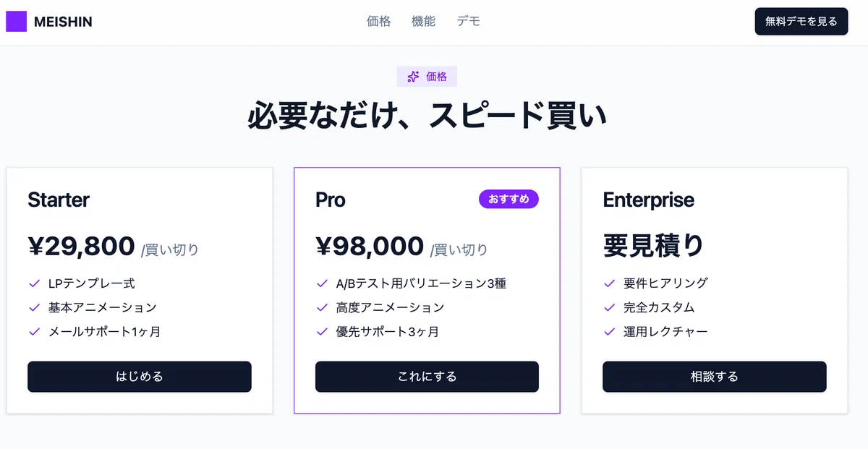Screen dimensions: 868x449
Task: Click checkmark beside 優先サポート3ヶ月
Action: pyautogui.click(x=322, y=332)
